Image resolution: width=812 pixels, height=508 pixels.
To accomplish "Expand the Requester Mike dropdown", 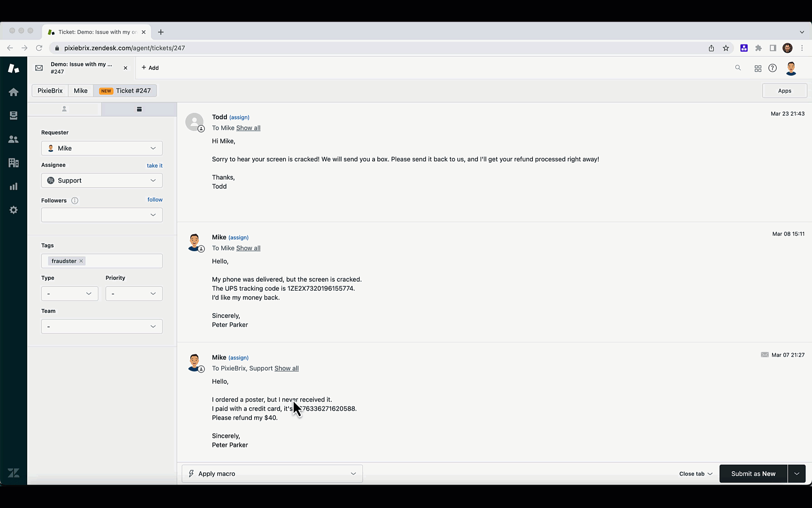I will tap(102, 148).
